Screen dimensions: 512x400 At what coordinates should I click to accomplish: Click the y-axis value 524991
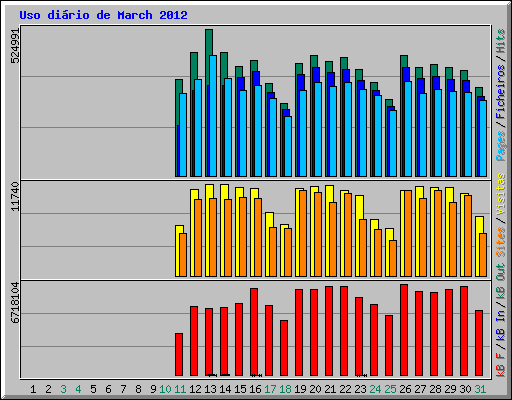click(x=15, y=45)
